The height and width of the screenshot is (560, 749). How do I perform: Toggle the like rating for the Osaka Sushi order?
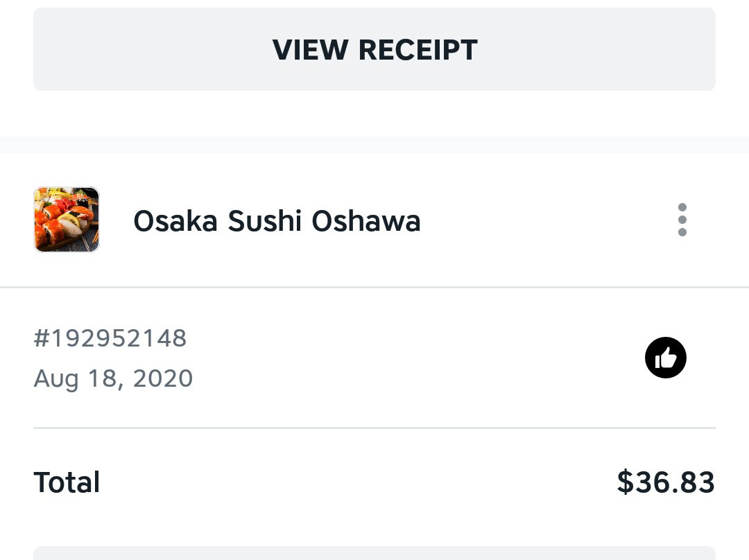click(x=665, y=358)
